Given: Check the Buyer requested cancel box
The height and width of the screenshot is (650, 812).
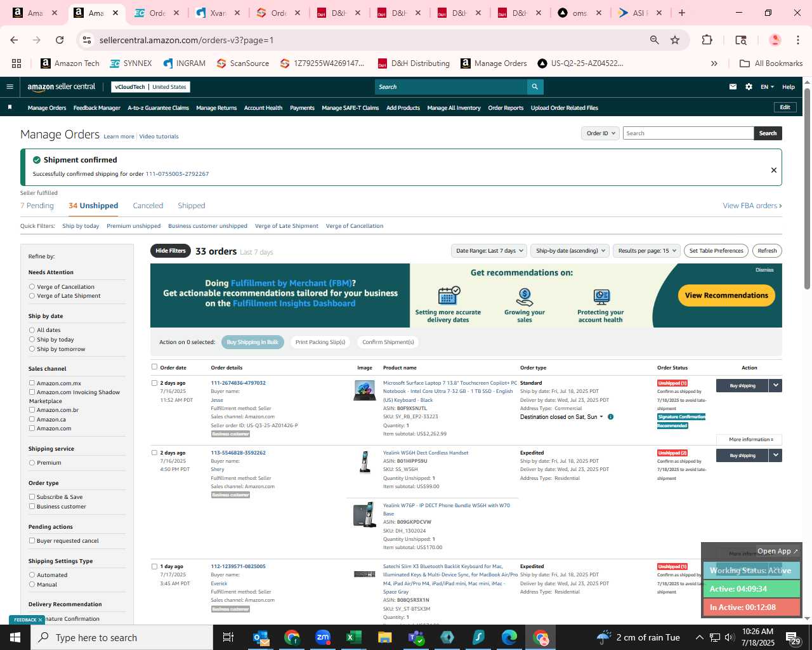Looking at the screenshot, I should [32, 541].
